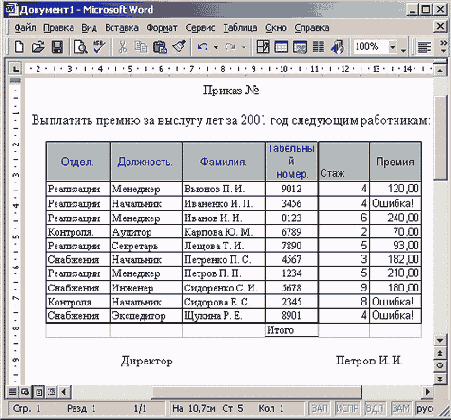Paste from clipboard icon
451x420 pixels.
pyautogui.click(x=160, y=47)
